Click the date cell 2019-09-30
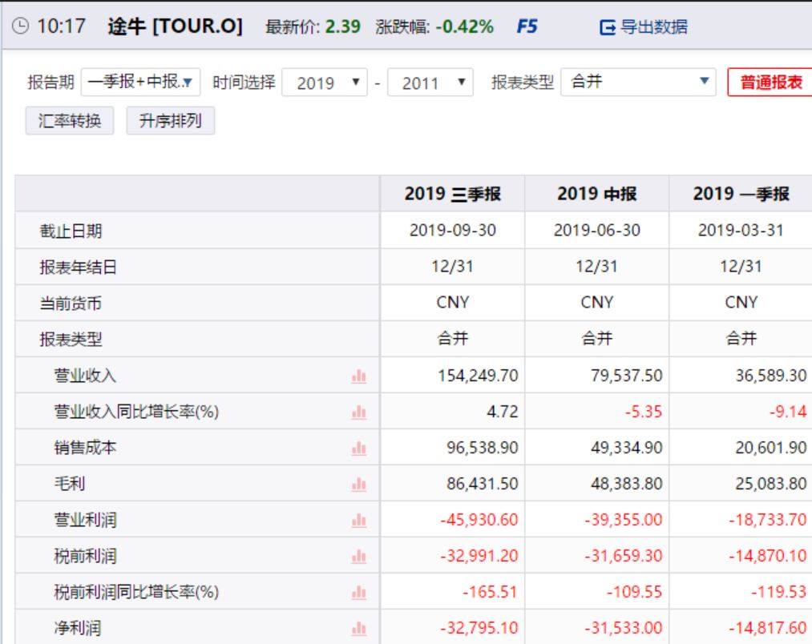Viewport: 812px width, 644px height. [x=453, y=230]
